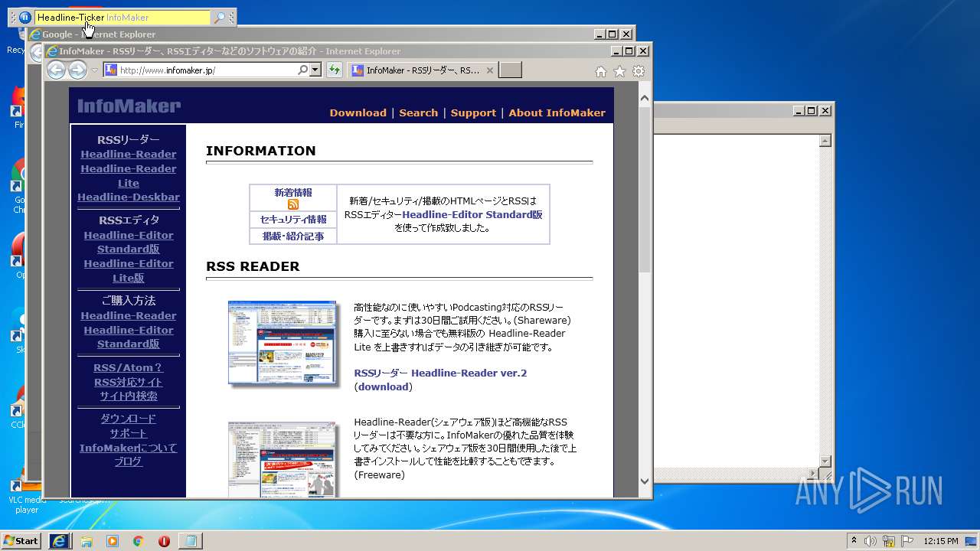
Task: Open the notepad-like window taskbar icon
Action: click(x=191, y=541)
